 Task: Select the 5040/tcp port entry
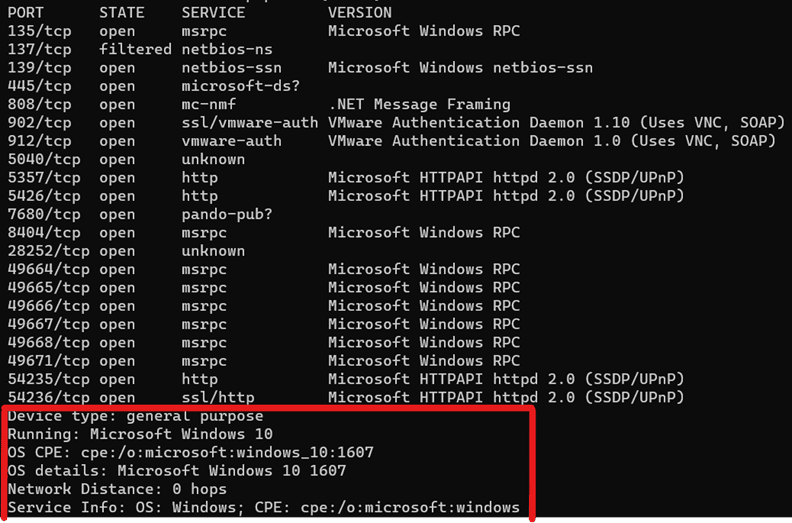pyautogui.click(x=44, y=159)
